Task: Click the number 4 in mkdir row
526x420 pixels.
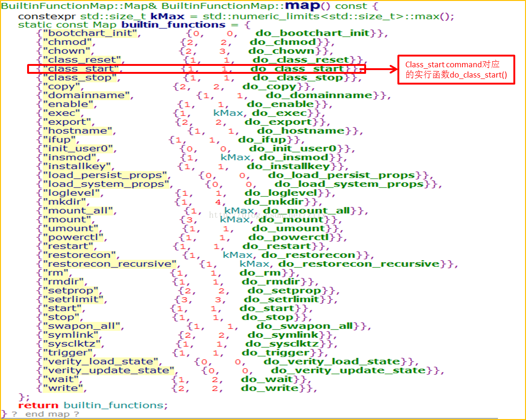Action: (x=218, y=202)
